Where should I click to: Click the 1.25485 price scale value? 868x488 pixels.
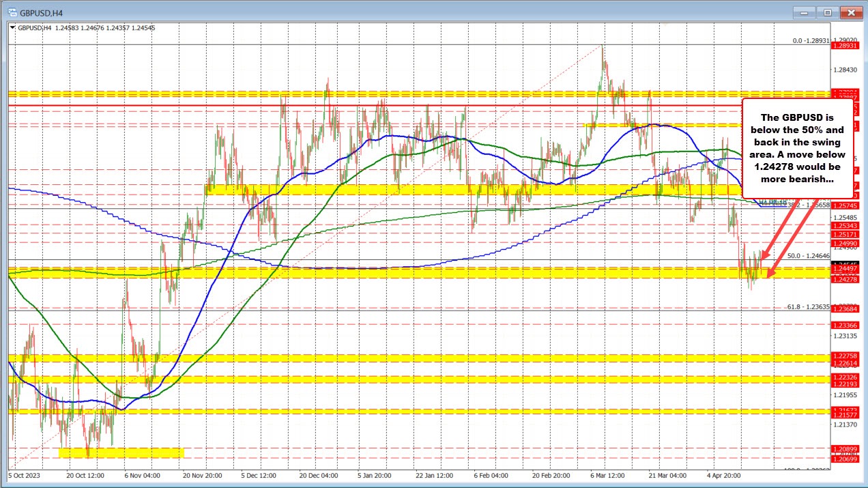(845, 217)
